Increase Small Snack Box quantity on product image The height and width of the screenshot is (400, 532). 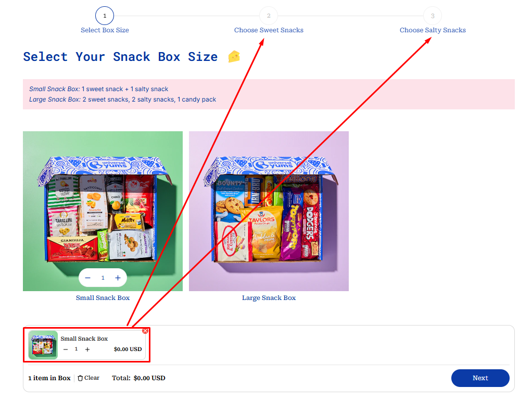tap(118, 278)
